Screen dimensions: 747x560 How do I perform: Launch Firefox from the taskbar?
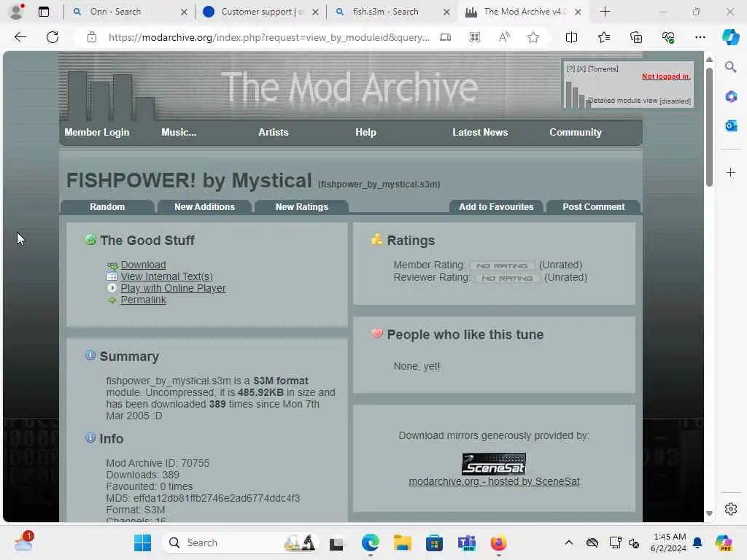coord(498,542)
